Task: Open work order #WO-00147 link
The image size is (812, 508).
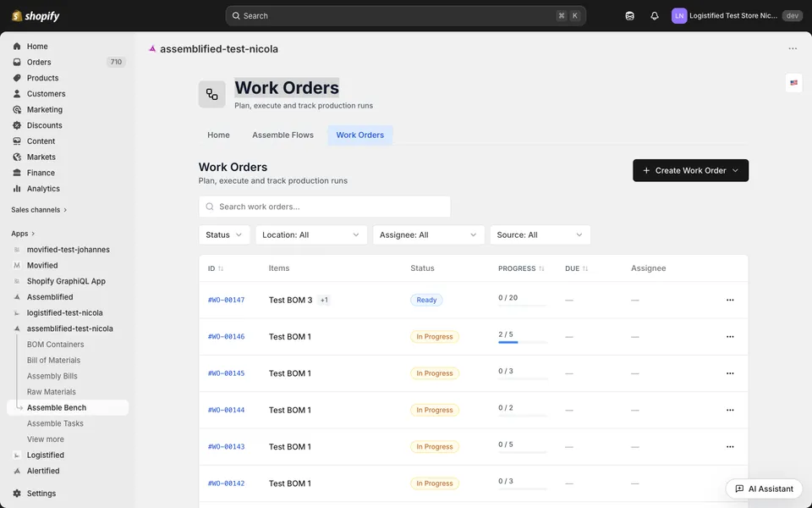Action: click(x=227, y=300)
